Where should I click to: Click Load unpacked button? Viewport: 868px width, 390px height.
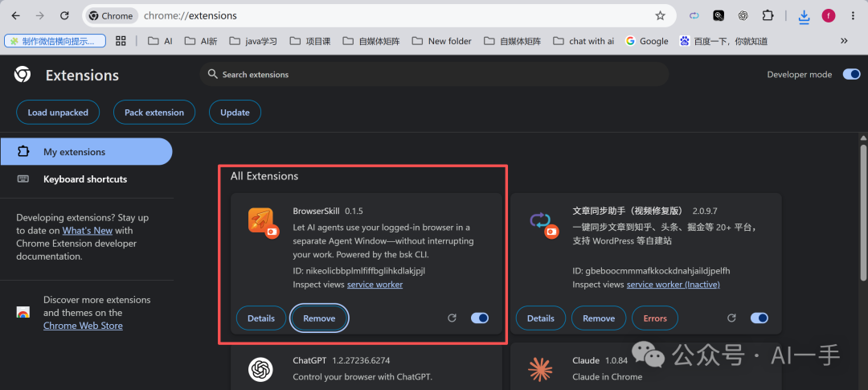(58, 113)
